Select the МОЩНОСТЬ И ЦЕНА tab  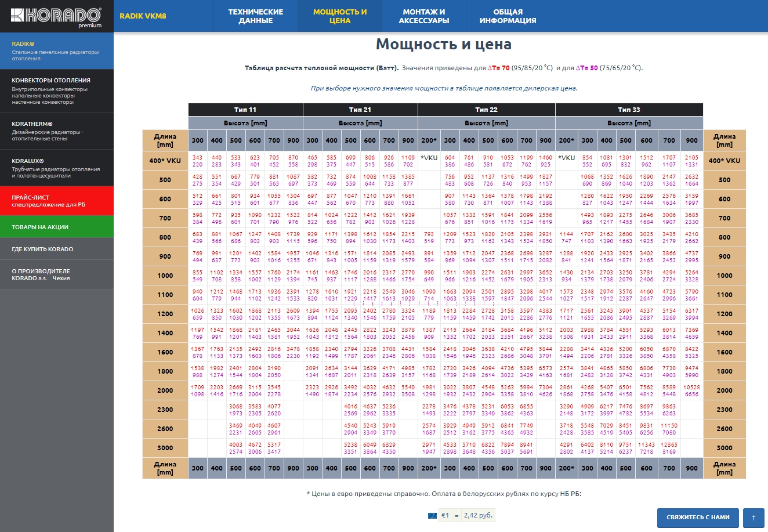coord(340,16)
